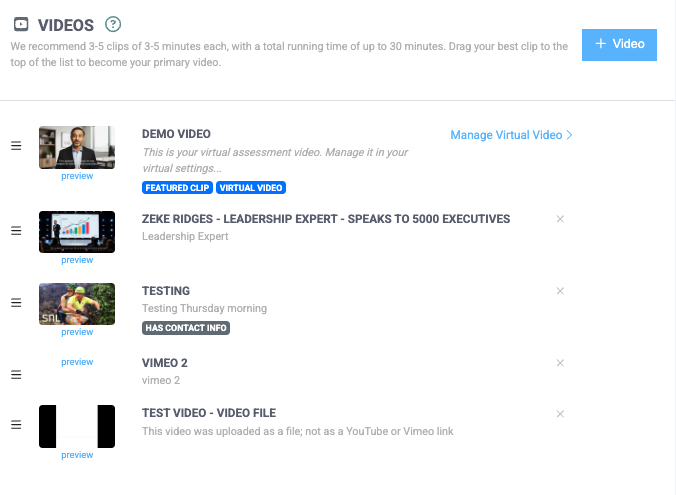Viewport: 676px width, 495px height.
Task: Click the virtual assessment video description
Action: (x=275, y=160)
